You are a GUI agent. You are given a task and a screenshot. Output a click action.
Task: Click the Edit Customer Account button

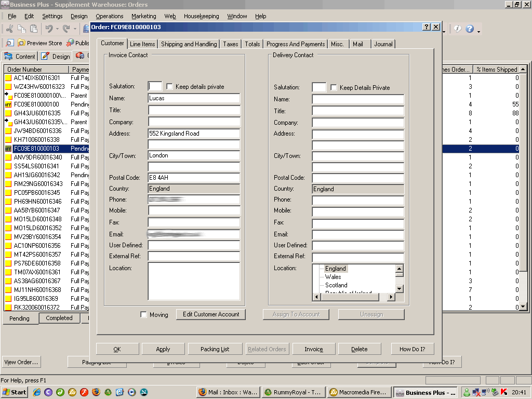point(211,314)
